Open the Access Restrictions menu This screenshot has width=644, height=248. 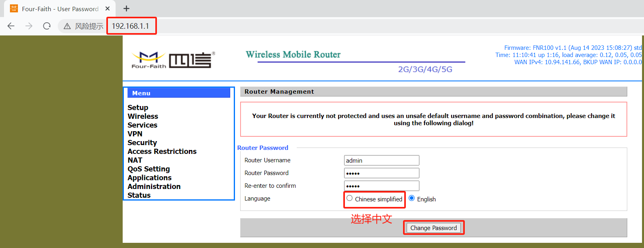[x=162, y=152]
